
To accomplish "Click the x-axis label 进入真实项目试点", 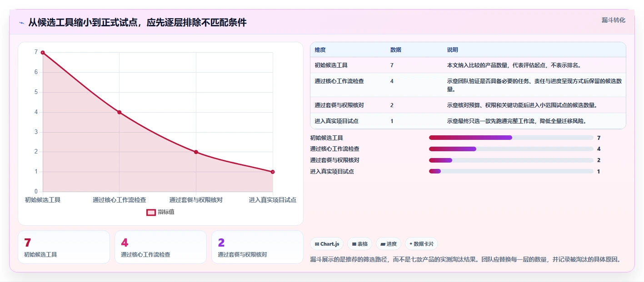I will 273,200.
